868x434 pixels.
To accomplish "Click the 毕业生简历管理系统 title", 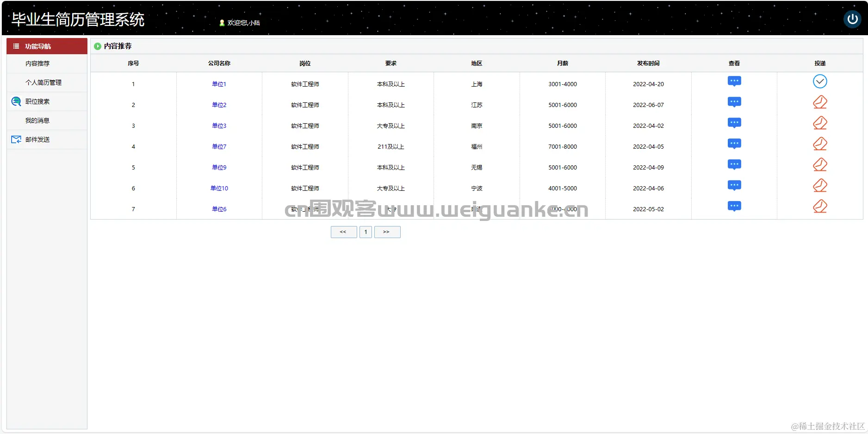I will coord(78,19).
